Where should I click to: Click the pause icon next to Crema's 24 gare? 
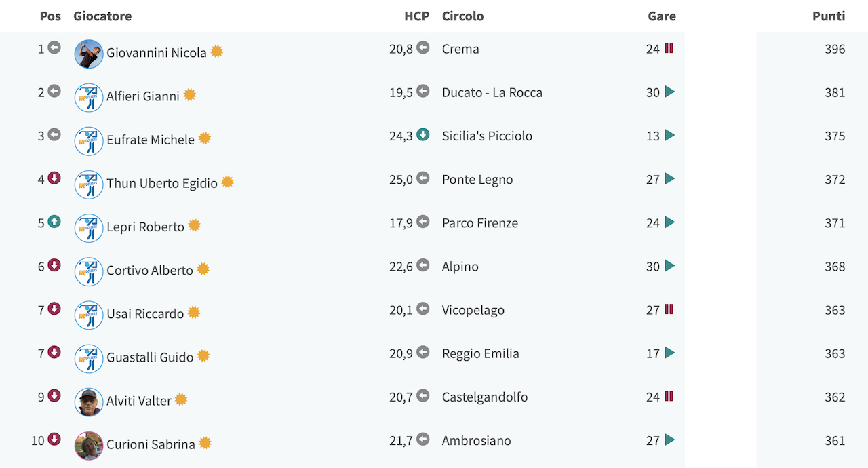click(669, 48)
